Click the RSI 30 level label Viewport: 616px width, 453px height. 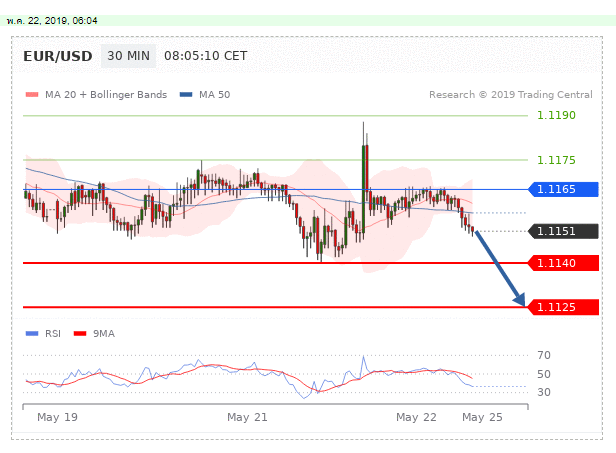[544, 392]
